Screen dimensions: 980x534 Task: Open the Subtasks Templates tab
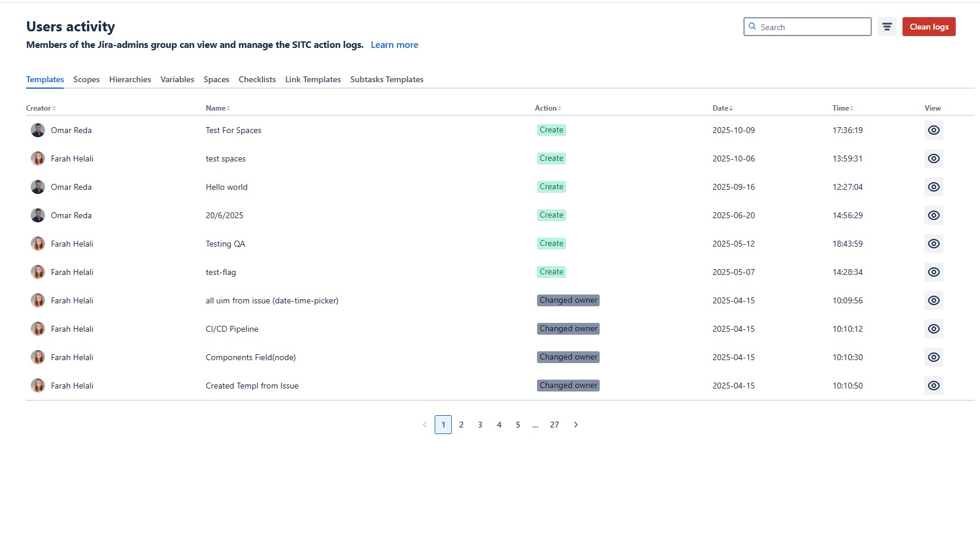(x=387, y=79)
